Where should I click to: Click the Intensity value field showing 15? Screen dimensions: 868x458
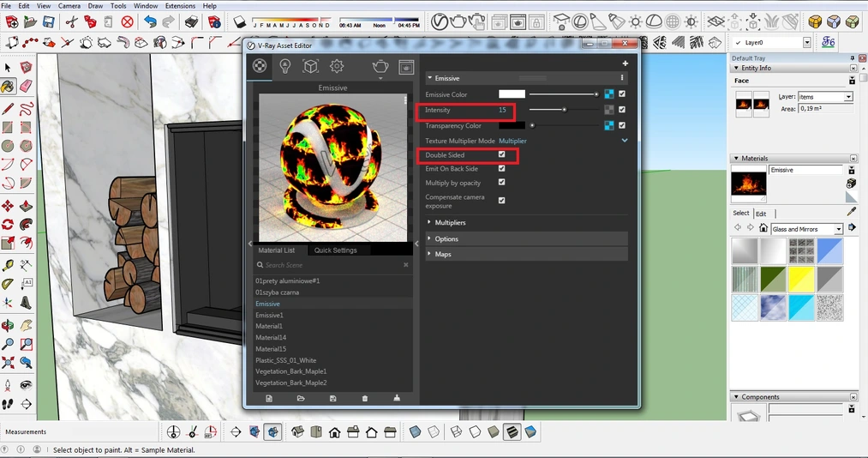[503, 110]
